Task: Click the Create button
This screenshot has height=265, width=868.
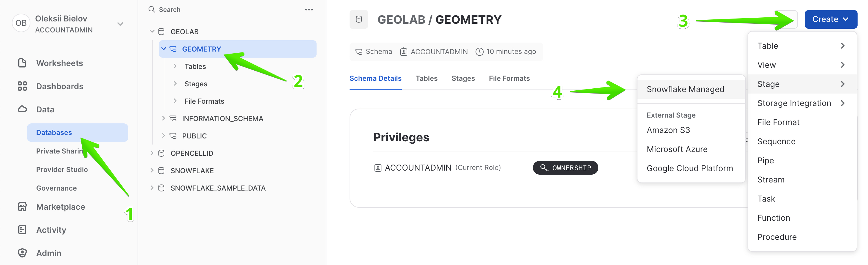Action: 830,19
